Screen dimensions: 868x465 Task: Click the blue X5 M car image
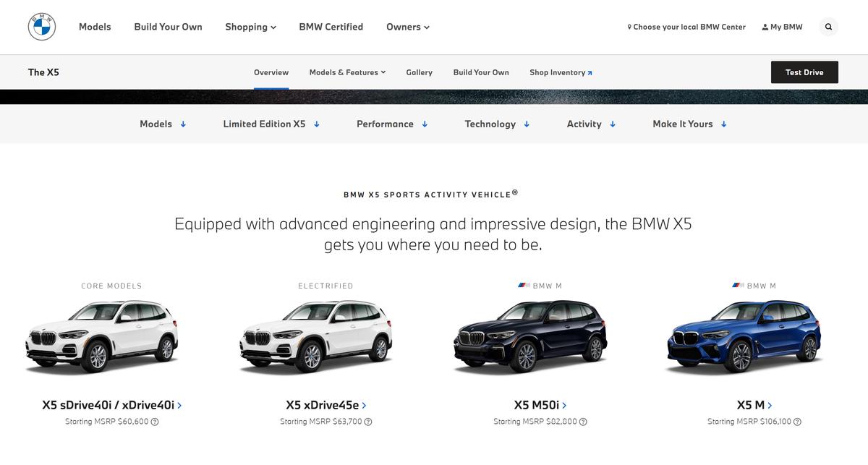tap(744, 338)
